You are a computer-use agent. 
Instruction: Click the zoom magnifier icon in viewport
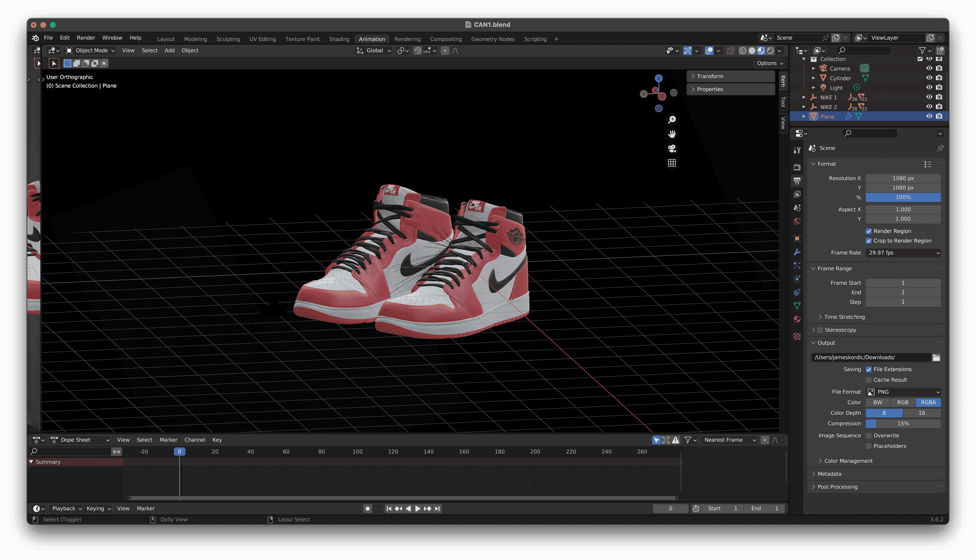672,120
